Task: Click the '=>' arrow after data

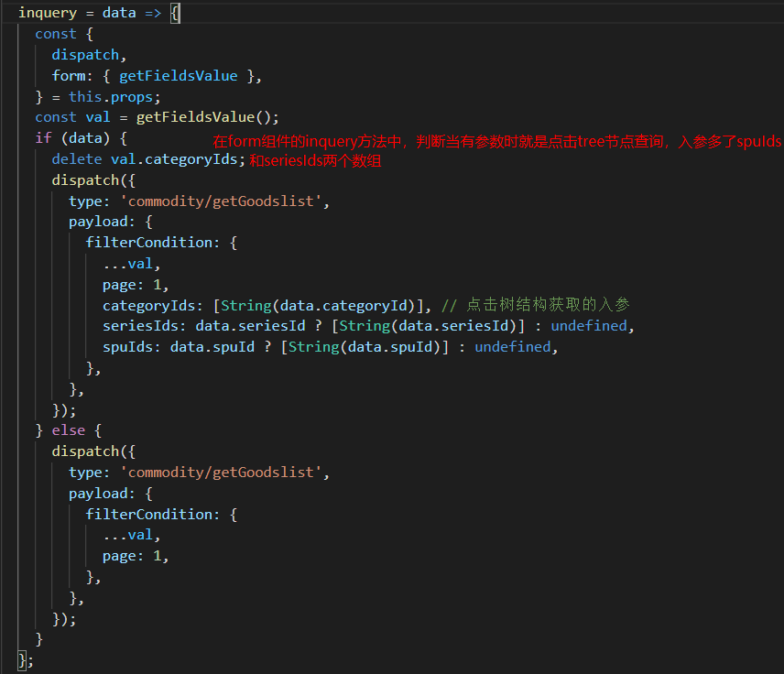Action: pos(153,13)
